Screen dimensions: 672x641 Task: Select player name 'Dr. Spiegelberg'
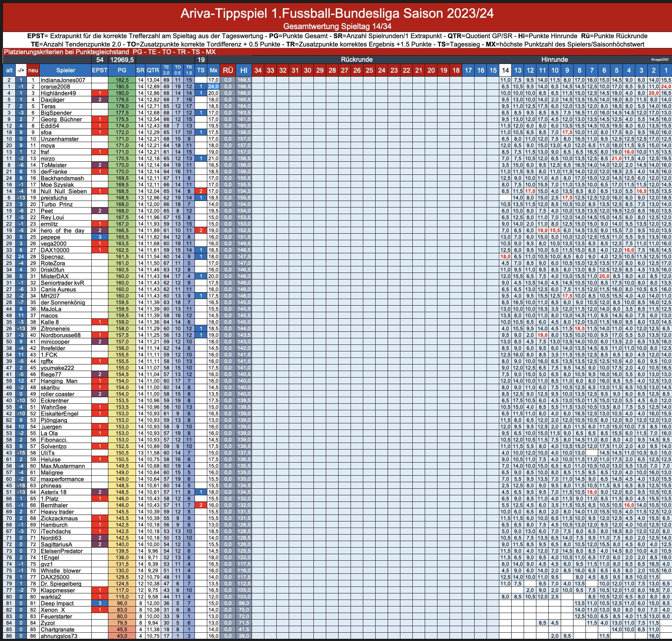tap(61, 584)
